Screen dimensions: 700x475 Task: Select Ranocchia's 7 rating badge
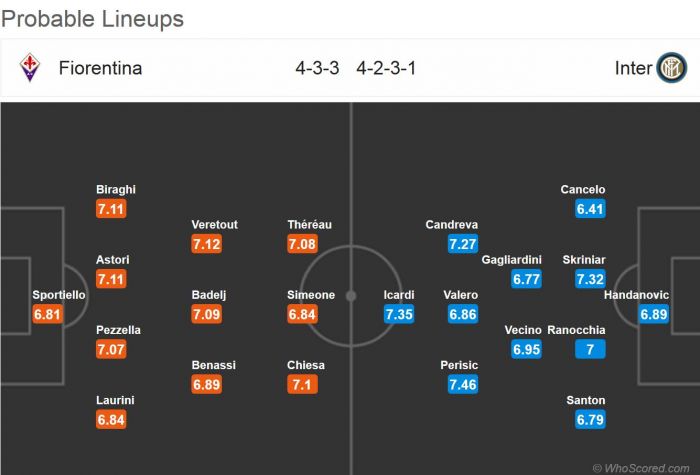(590, 349)
